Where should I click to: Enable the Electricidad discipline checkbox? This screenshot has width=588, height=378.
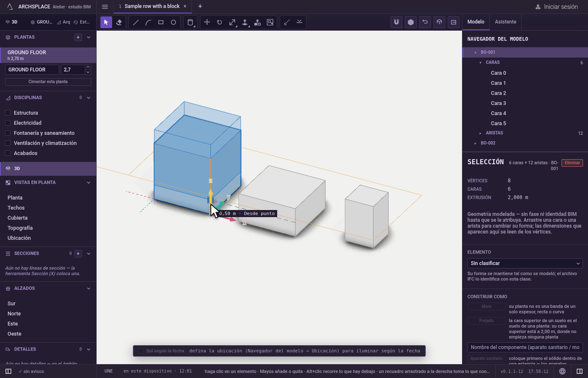[8, 123]
